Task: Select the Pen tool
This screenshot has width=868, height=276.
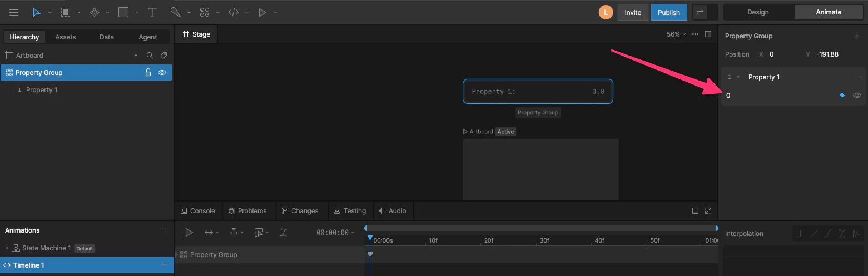Action: click(175, 12)
